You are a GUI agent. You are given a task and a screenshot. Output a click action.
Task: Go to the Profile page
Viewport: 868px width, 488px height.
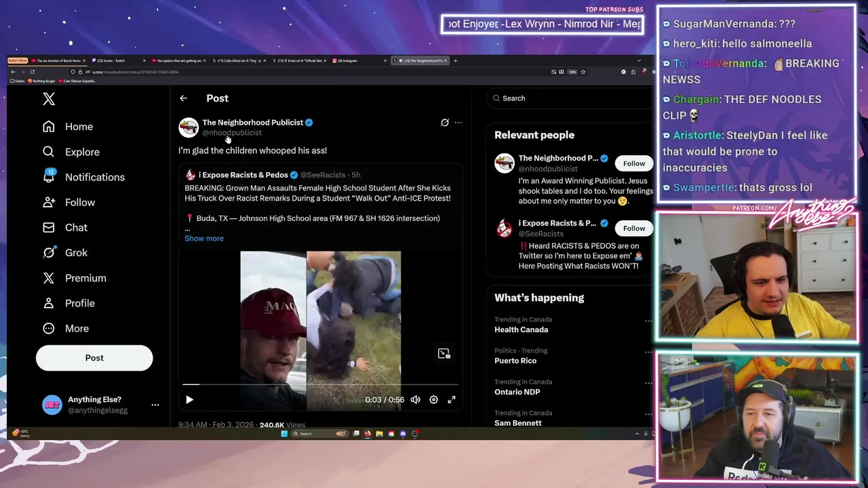pyautogui.click(x=68, y=303)
